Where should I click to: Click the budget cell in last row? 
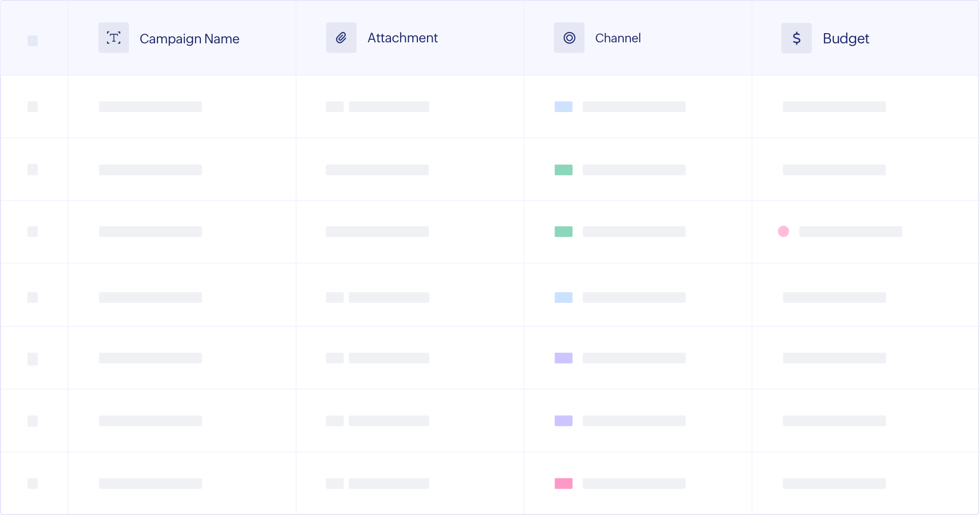(834, 483)
